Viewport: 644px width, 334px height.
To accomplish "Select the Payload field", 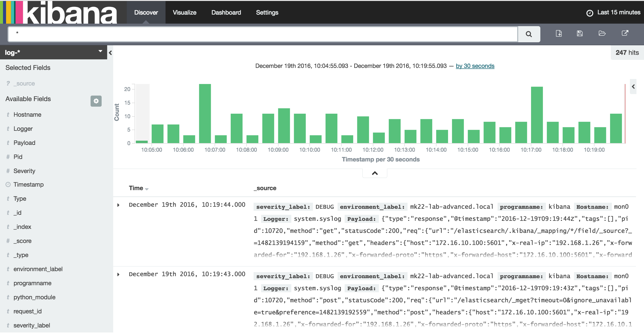I will 24,143.
